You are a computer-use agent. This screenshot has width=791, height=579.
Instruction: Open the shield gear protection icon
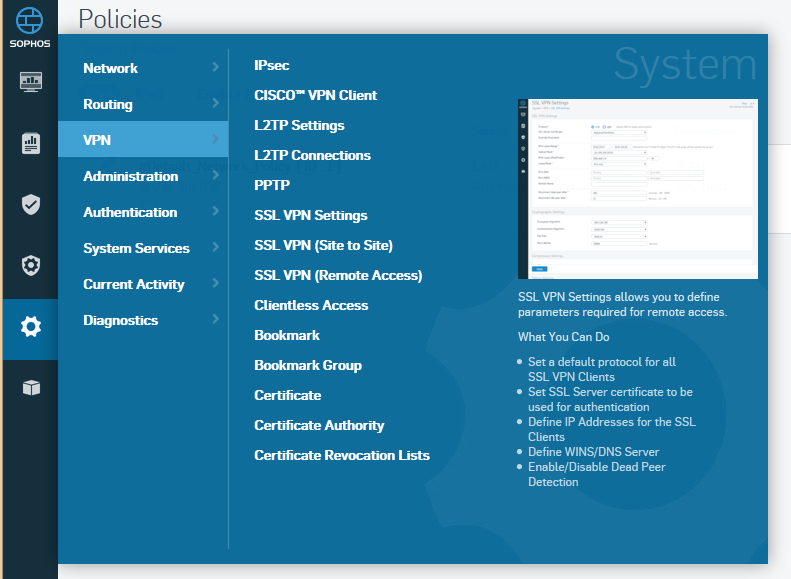pyautogui.click(x=31, y=265)
